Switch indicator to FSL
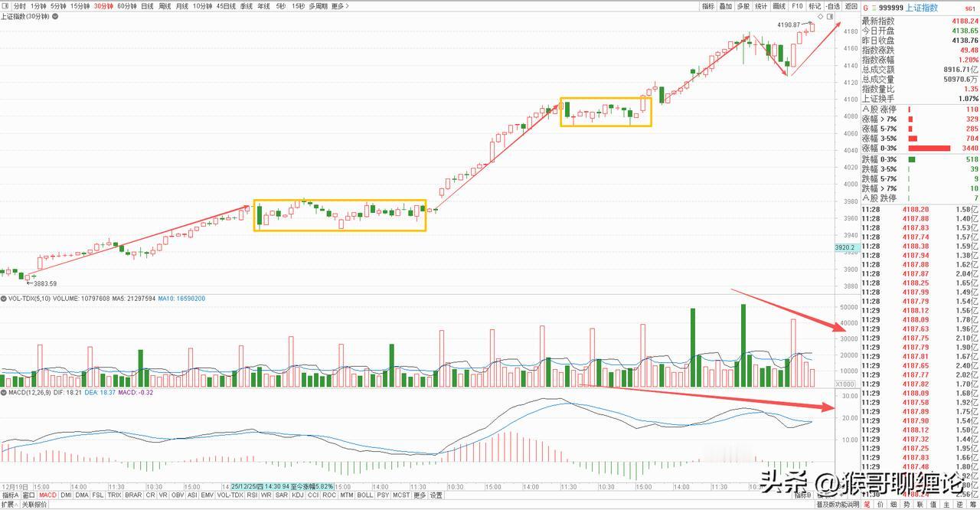 (x=98, y=495)
